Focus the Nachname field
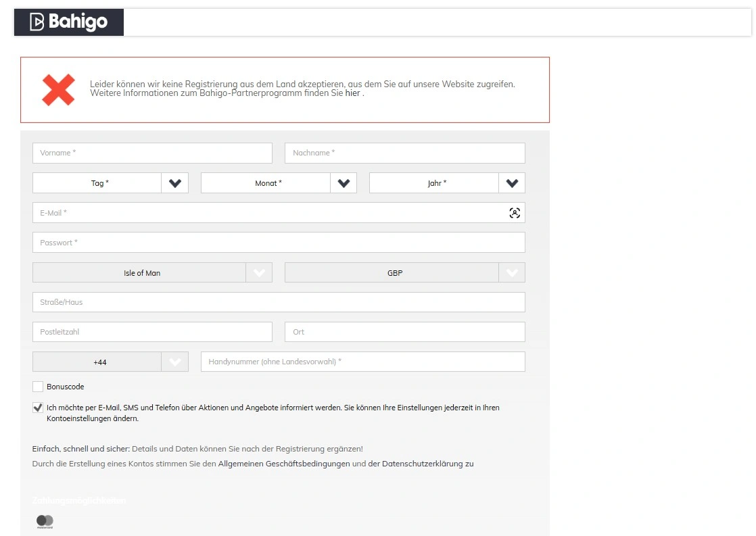 405,153
